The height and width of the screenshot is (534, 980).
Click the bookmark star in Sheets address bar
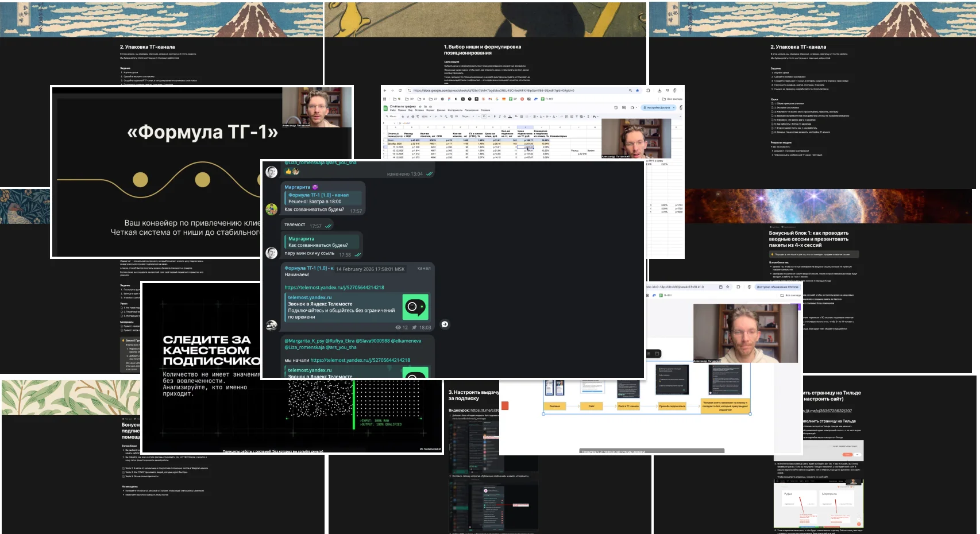pos(637,91)
